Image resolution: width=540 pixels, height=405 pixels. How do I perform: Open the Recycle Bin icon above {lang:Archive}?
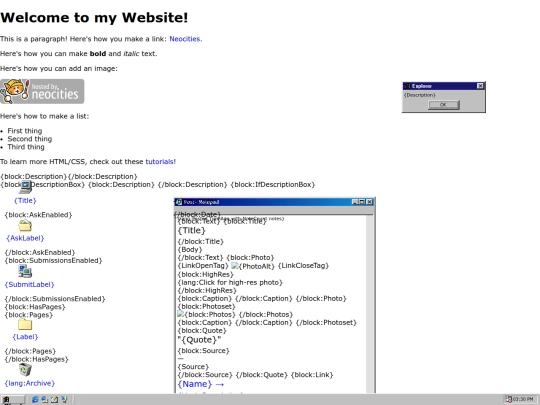tap(25, 370)
